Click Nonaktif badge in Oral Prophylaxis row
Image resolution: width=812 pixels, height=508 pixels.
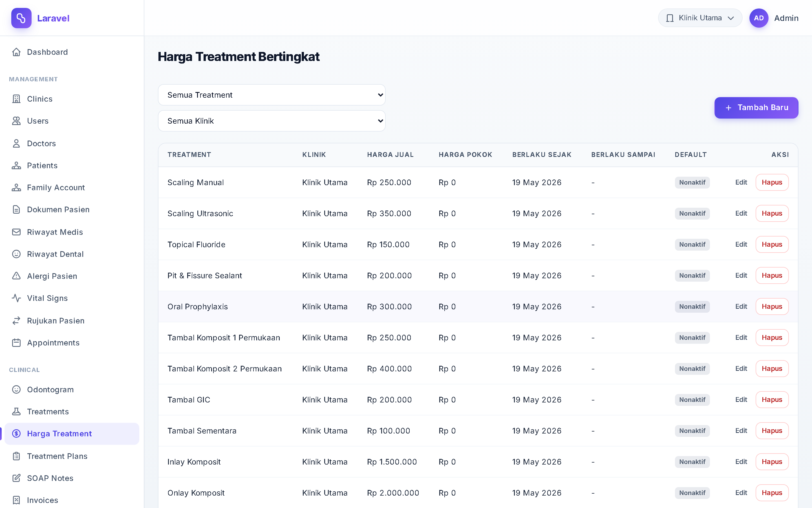pos(692,306)
